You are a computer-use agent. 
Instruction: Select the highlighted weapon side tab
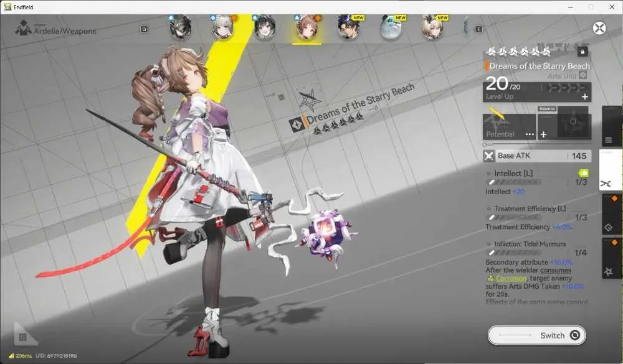pyautogui.click(x=611, y=170)
